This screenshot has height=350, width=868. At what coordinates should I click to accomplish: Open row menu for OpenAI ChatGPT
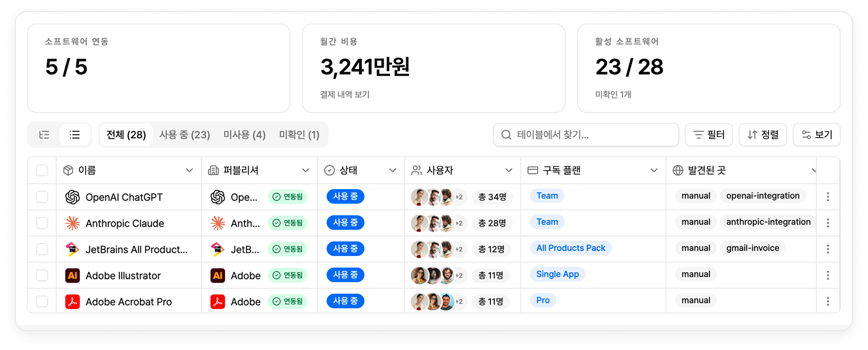point(828,197)
